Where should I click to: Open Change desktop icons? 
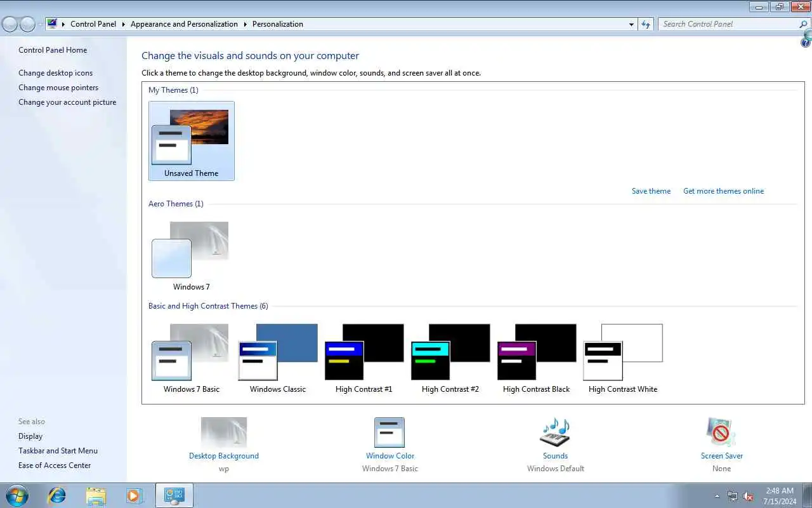coord(55,73)
